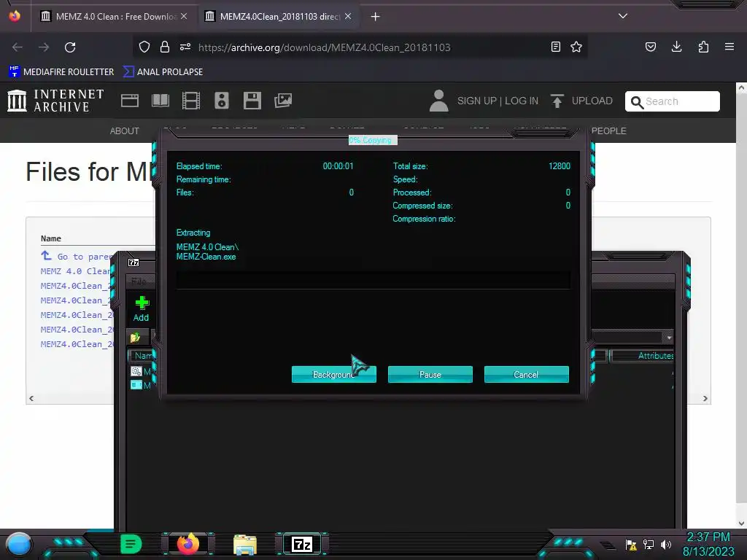Open the PEOPLE menu item
Viewport: 747px width, 560px height.
609,131
